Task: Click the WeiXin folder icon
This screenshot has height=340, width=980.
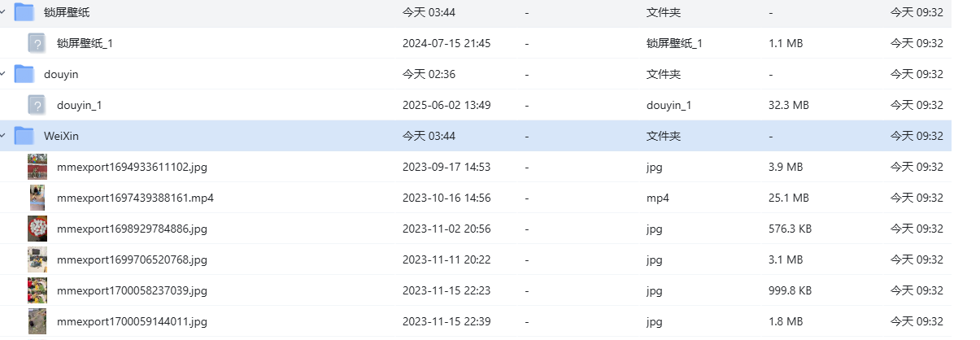Action: coord(24,136)
